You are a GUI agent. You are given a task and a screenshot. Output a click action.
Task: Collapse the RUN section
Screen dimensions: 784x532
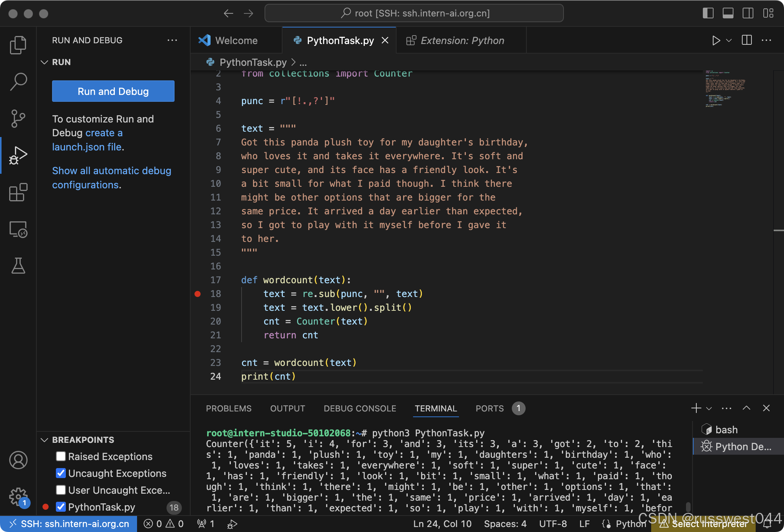45,62
